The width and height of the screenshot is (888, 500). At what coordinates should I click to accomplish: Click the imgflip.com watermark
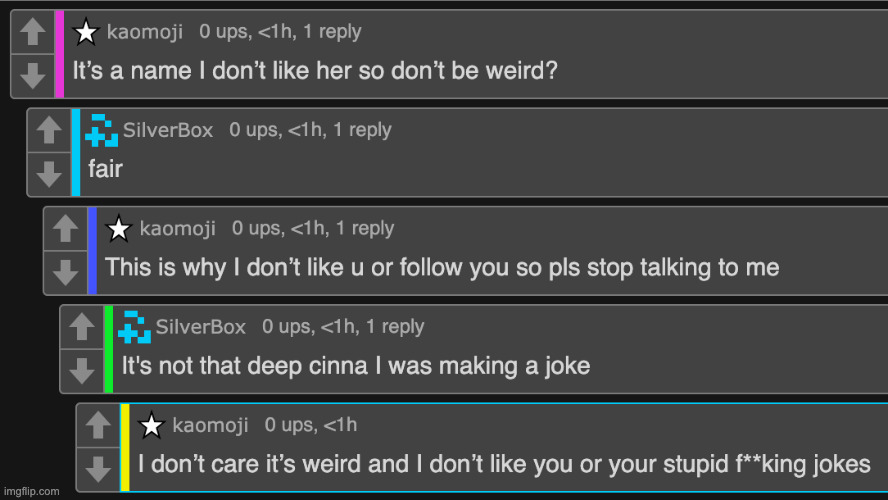[x=31, y=491]
